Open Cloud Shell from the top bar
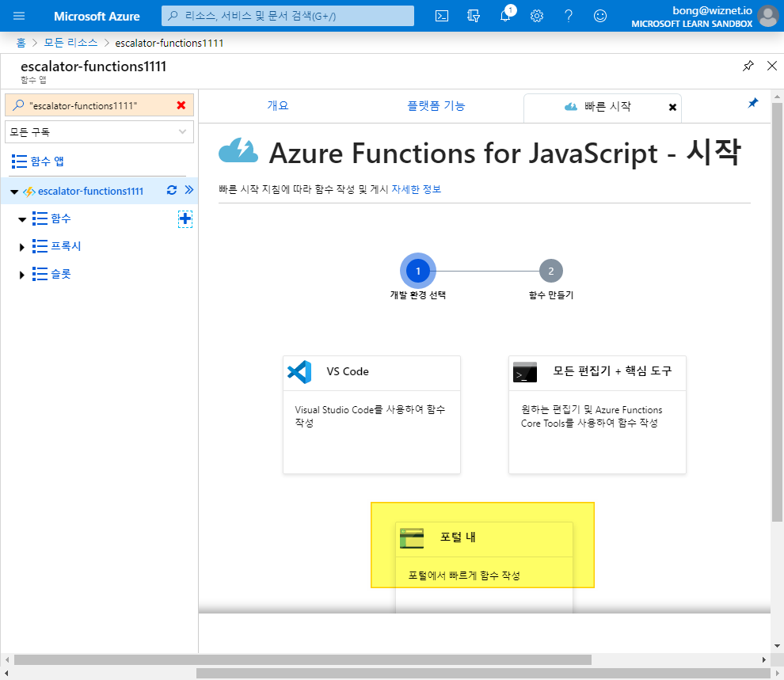 (x=442, y=16)
